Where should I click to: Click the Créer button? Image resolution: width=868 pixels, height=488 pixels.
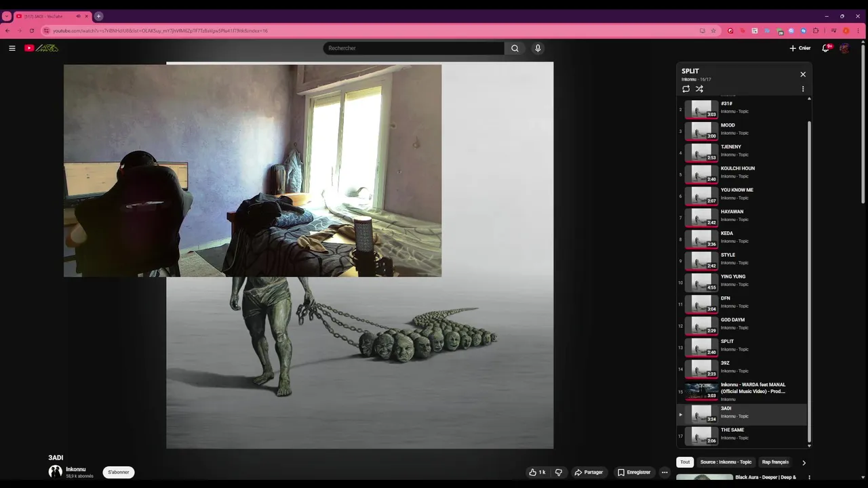800,48
